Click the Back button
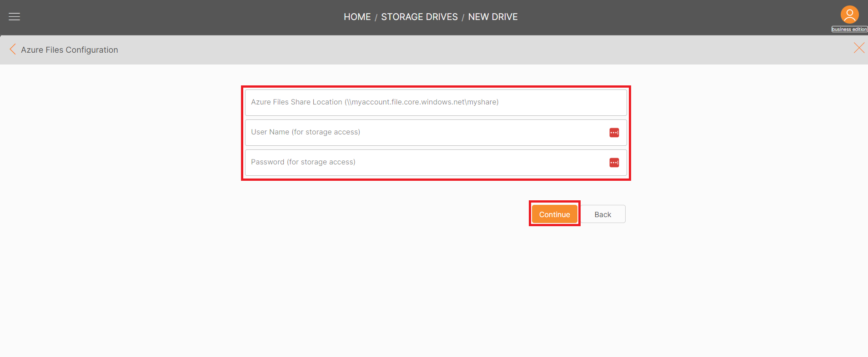Image resolution: width=868 pixels, height=357 pixels. (602, 214)
